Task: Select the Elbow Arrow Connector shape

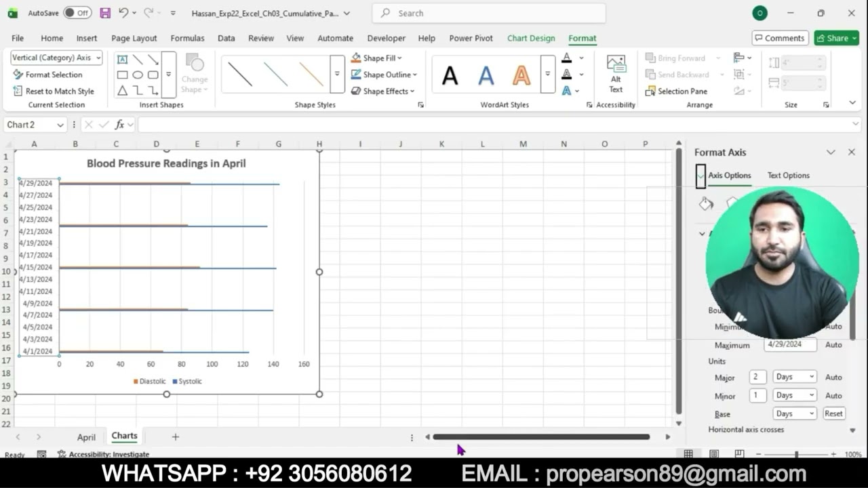Action: tap(153, 90)
